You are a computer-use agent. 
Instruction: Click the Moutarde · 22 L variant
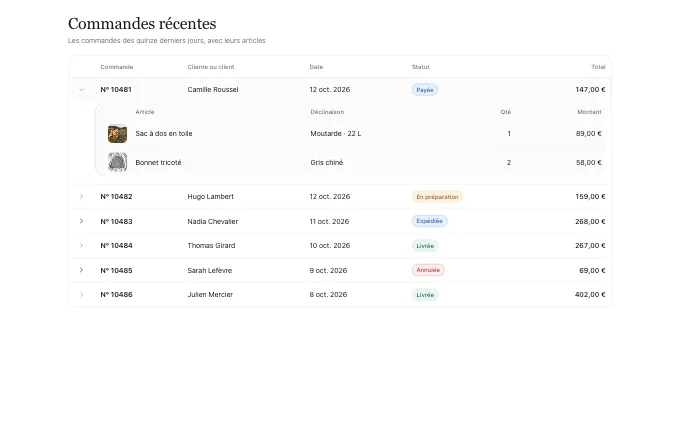[336, 134]
